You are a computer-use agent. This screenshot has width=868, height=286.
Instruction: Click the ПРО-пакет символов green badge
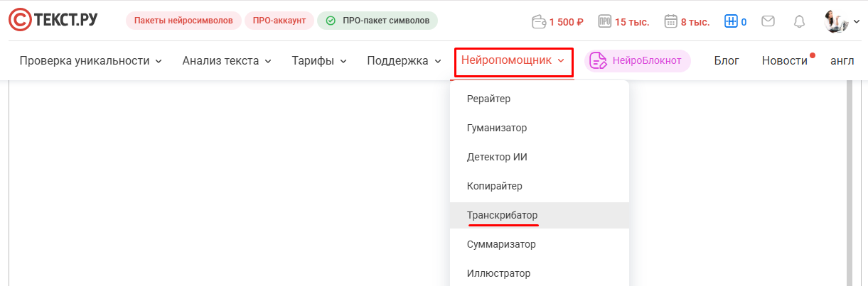pyautogui.click(x=377, y=21)
